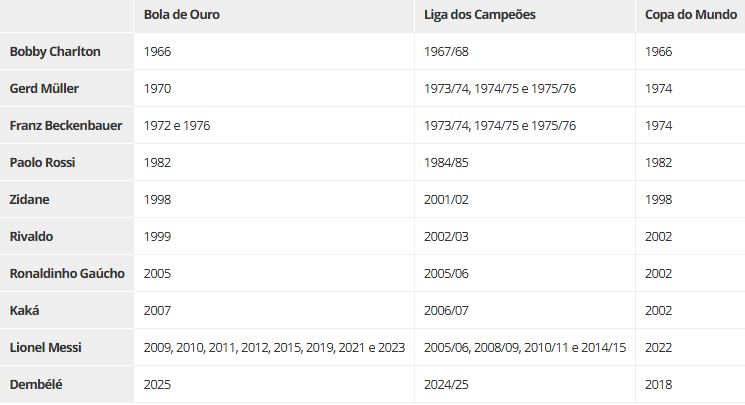Viewport: 745px width, 405px height.
Task: Select the Lionel Messi name cell
Action: (46, 347)
